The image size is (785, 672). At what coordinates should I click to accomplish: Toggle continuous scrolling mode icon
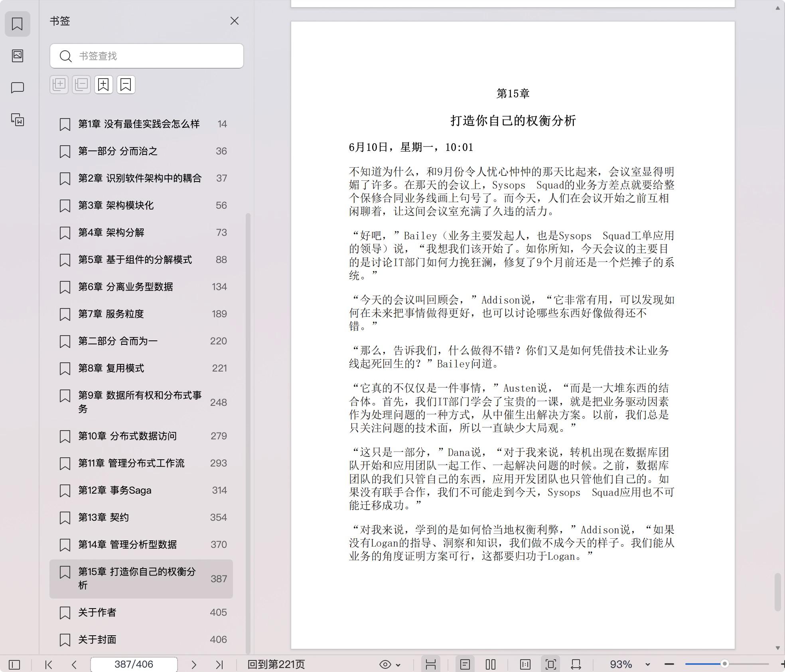tap(430, 664)
